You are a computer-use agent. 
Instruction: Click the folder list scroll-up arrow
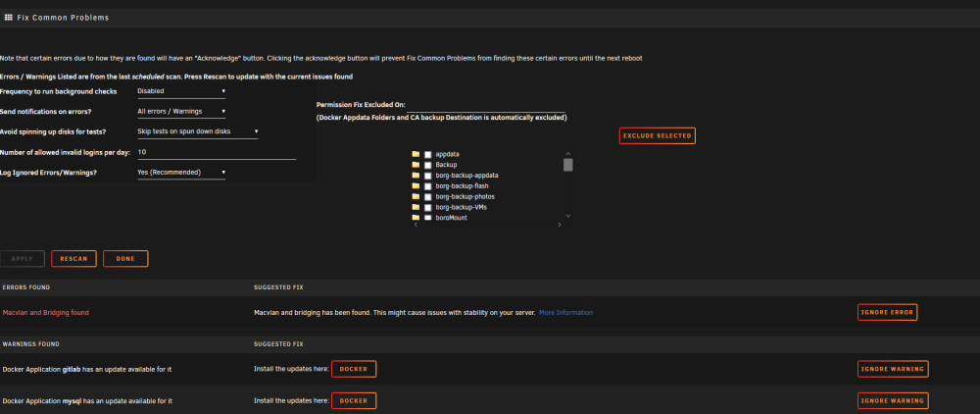click(x=568, y=153)
